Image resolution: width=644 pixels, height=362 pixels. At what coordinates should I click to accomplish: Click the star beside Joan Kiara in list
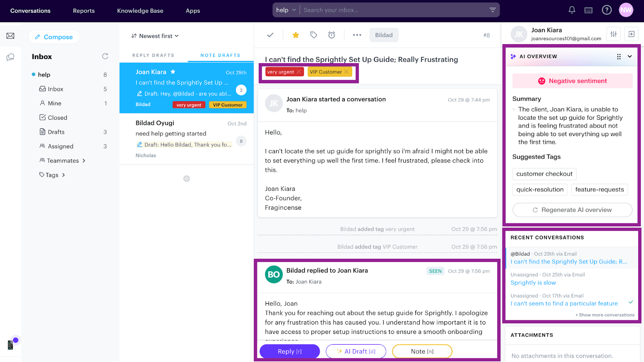point(173,72)
